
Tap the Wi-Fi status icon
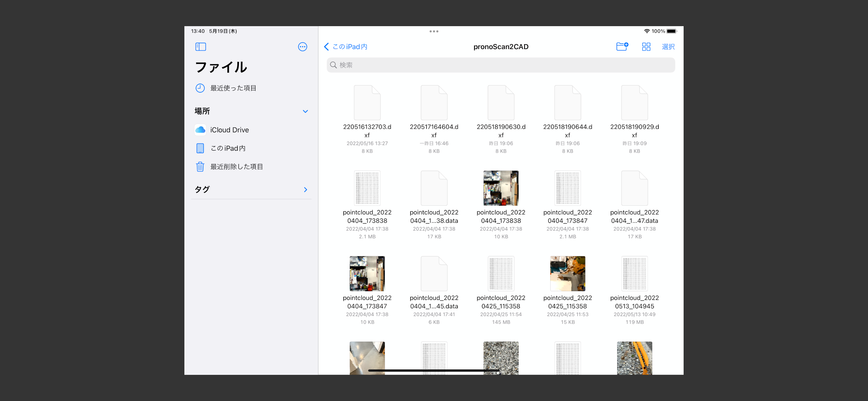[646, 31]
